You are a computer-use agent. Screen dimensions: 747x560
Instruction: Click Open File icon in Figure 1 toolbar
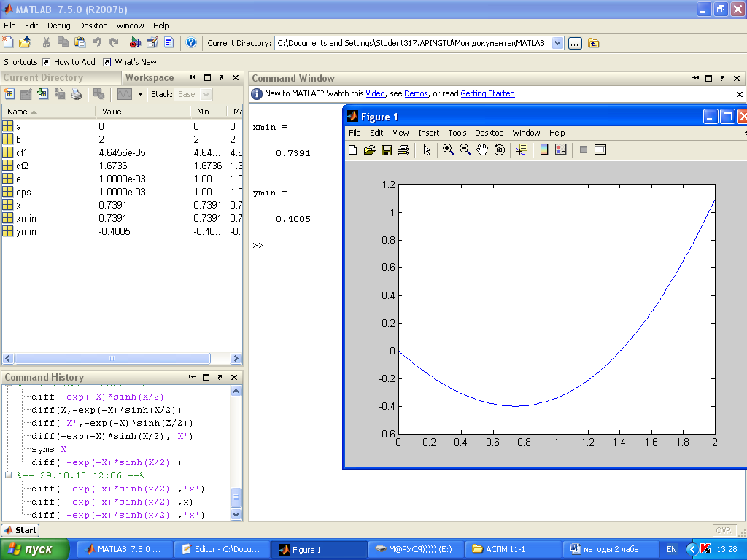370,150
